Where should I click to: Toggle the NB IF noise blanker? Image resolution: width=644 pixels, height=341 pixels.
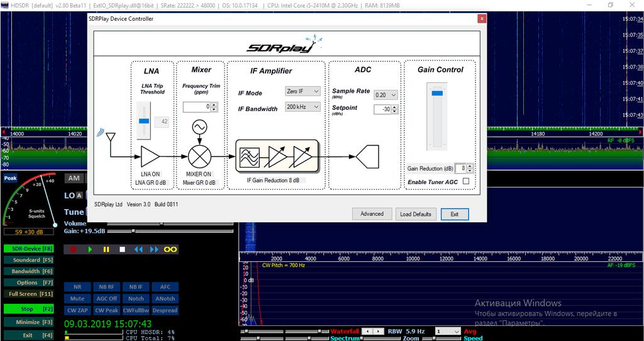click(136, 287)
